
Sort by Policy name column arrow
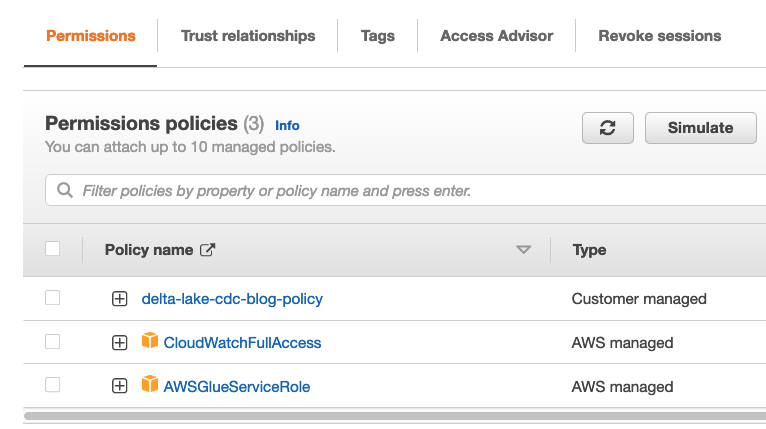523,250
